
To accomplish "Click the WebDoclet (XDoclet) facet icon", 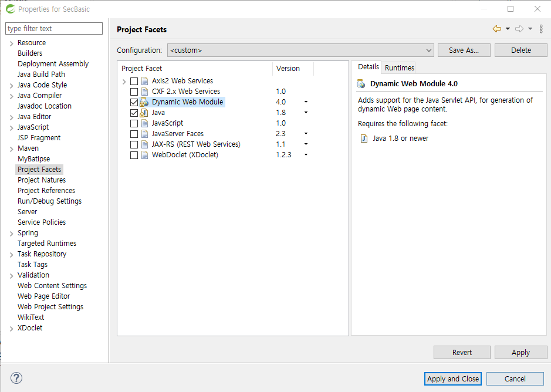I will [x=144, y=155].
